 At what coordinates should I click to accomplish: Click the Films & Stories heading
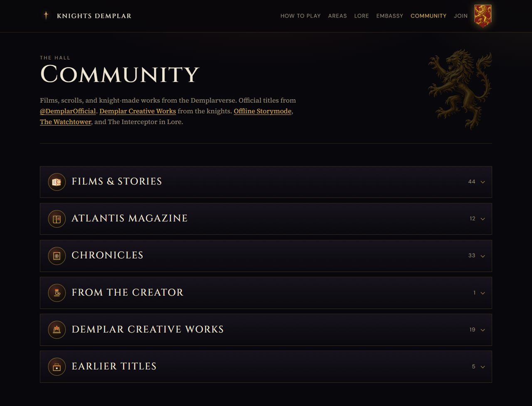point(117,181)
